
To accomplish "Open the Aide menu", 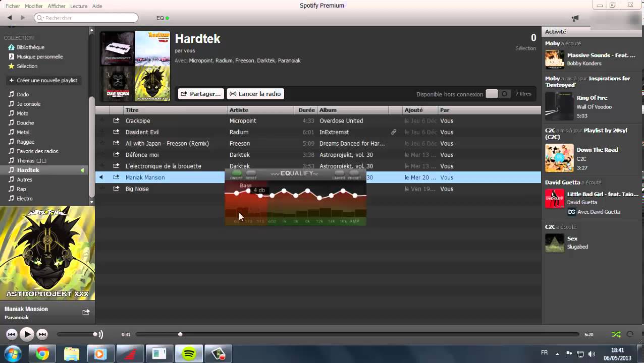I will click(x=97, y=6).
